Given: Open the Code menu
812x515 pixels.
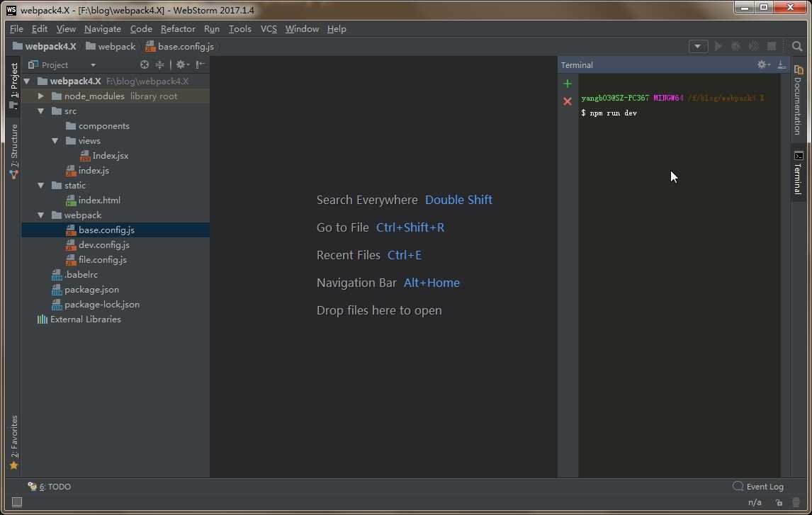Looking at the screenshot, I should coord(141,29).
